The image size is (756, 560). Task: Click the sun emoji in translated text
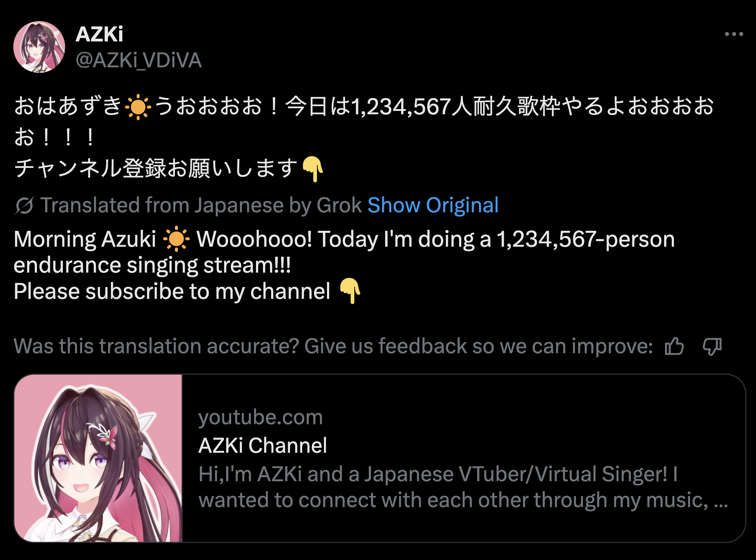pos(176,239)
